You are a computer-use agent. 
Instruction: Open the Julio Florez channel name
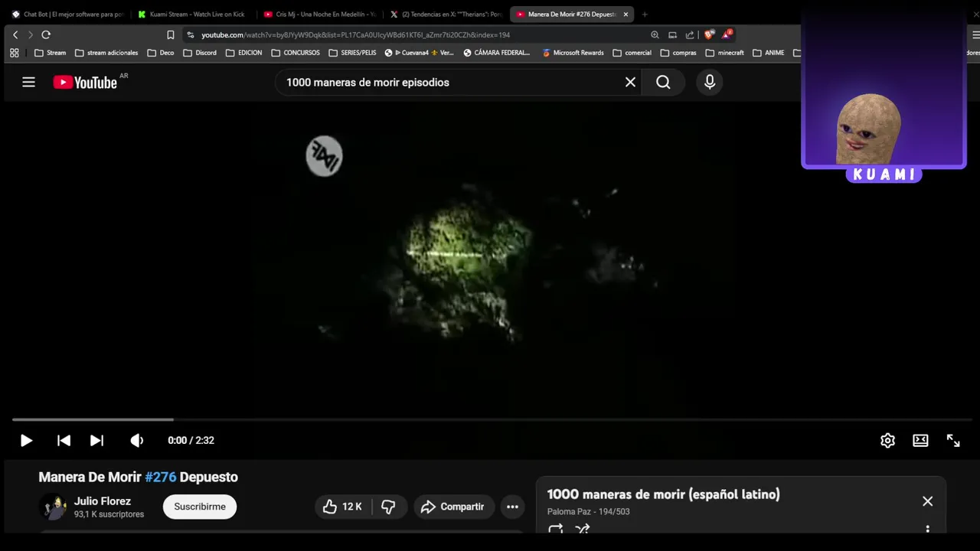[103, 501]
